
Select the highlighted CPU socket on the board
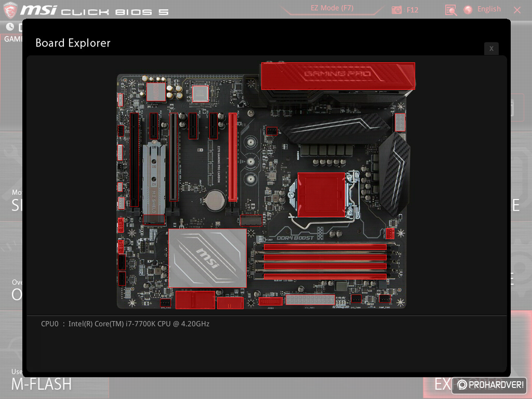point(321,195)
